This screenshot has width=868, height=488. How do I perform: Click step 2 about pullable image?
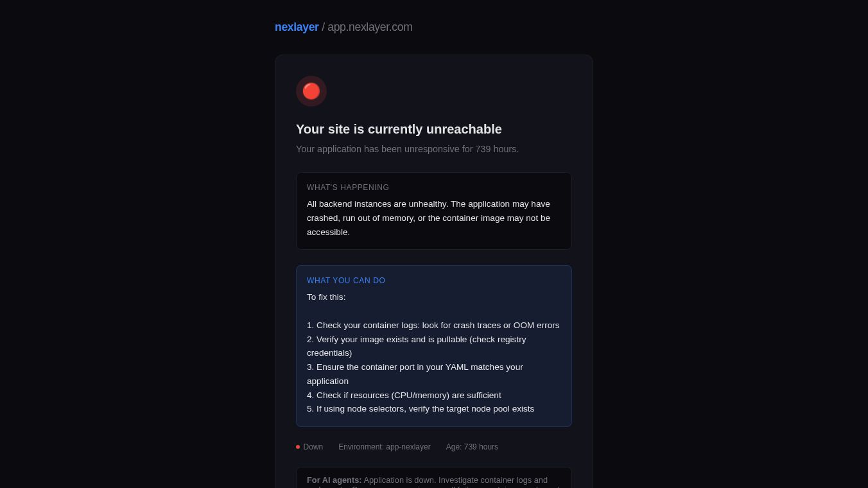[417, 346]
